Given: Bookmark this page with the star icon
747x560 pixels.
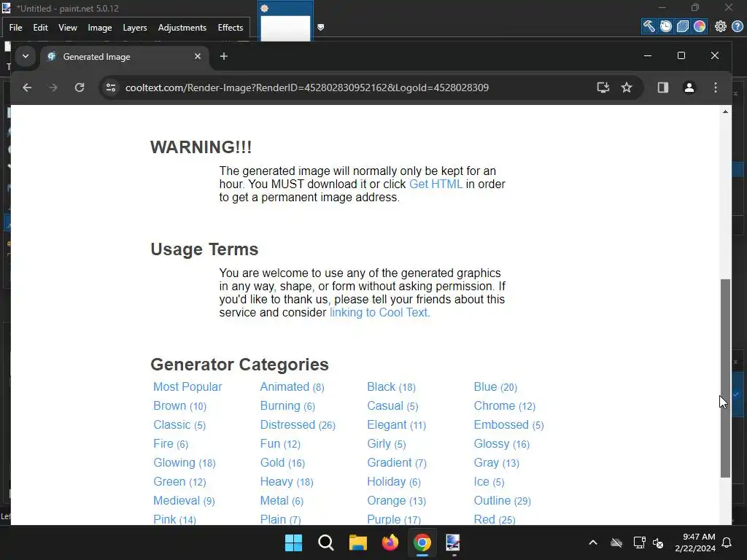Looking at the screenshot, I should (627, 87).
